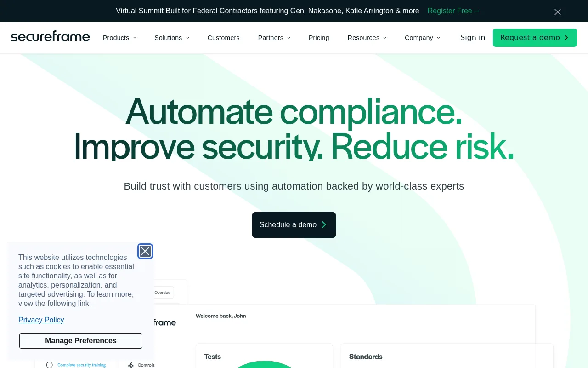Screen dimensions: 588x368
Task: Open the Products menu label
Action: click(x=116, y=38)
